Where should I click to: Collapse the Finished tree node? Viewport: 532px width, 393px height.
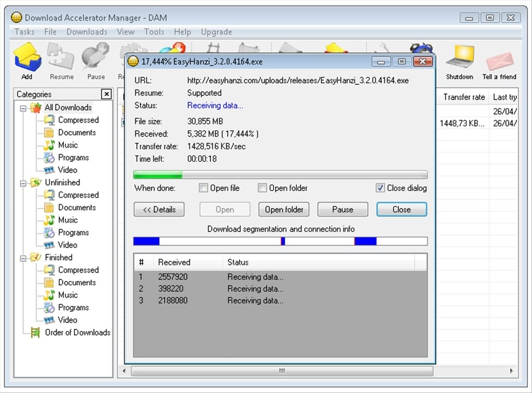tap(23, 259)
